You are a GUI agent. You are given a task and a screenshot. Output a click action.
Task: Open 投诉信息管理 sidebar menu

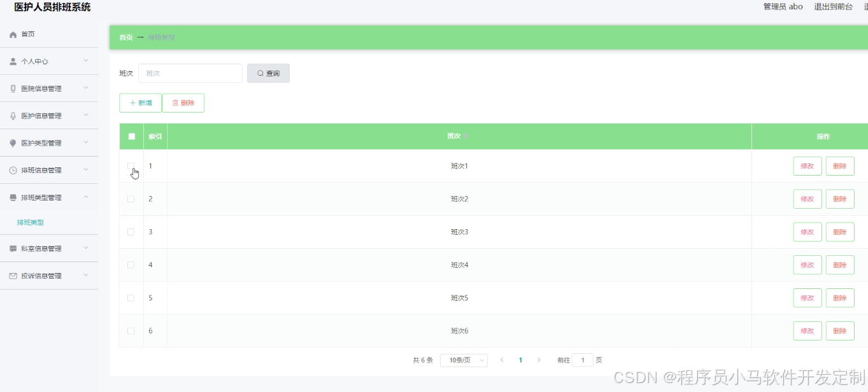coord(49,276)
